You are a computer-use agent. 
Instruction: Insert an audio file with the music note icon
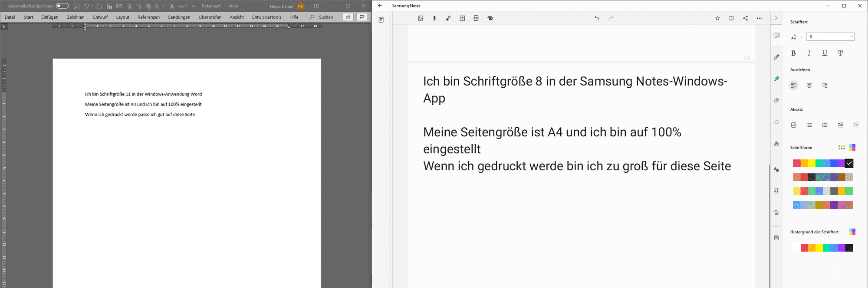tap(448, 18)
